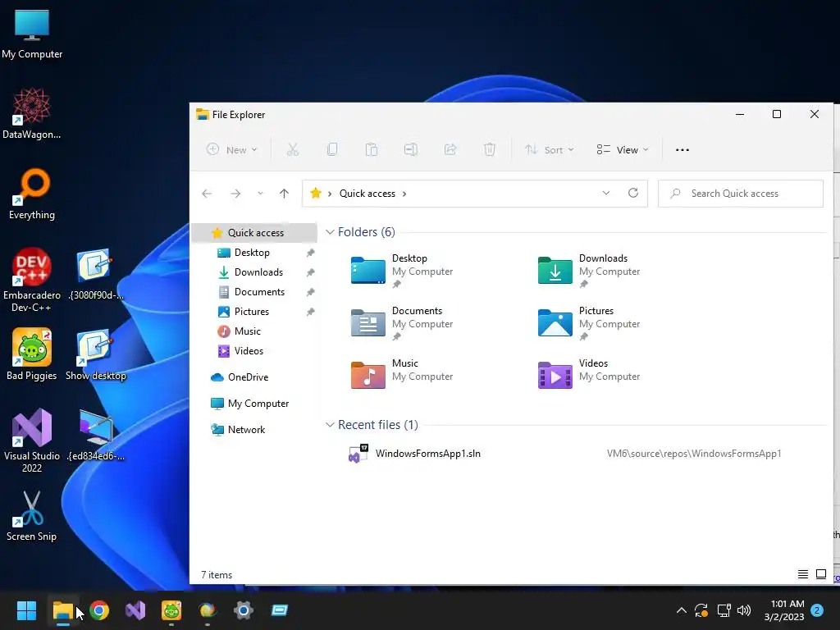Click the Windows Start button
Viewport: 840px width, 630px height.
(26, 610)
